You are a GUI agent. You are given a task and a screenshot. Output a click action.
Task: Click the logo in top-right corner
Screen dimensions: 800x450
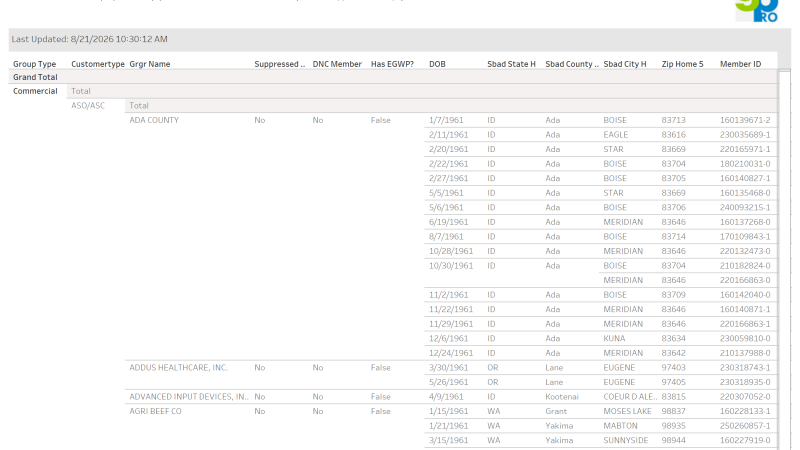[x=757, y=11]
